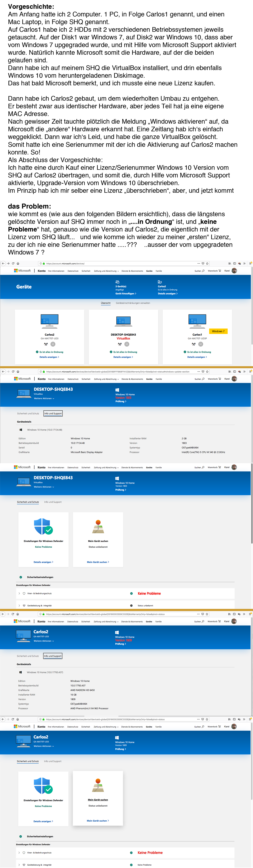The height and width of the screenshot is (868, 253).
Task: Click person icon on the Carlos2 device card
Action: [53, 344]
